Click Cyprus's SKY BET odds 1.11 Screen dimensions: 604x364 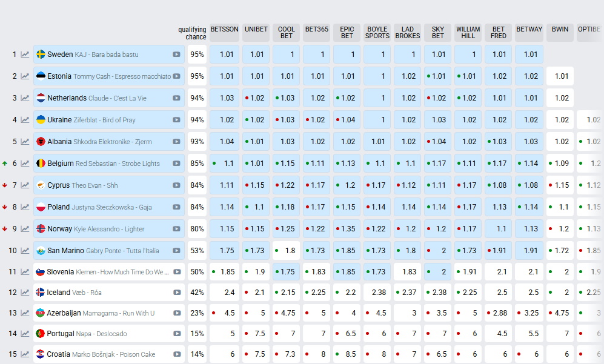(438, 185)
